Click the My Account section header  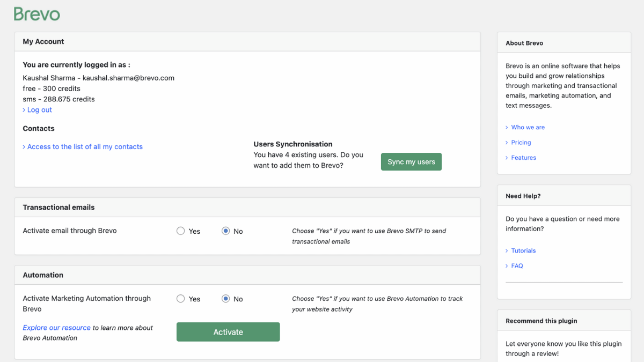coord(43,41)
